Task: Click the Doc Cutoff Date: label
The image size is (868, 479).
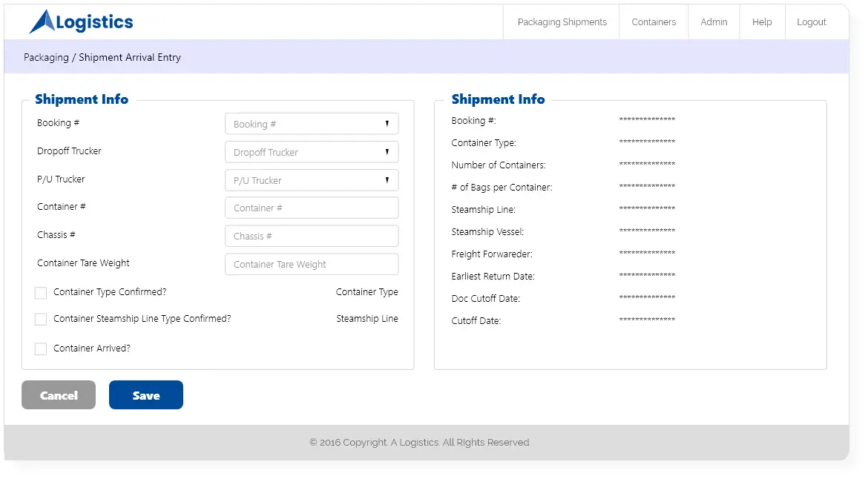Action: 486,299
